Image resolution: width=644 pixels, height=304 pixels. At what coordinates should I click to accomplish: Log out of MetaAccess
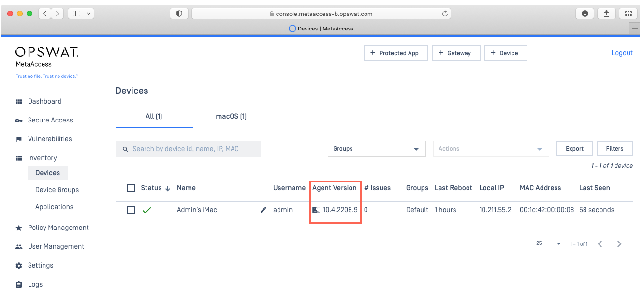click(x=622, y=53)
